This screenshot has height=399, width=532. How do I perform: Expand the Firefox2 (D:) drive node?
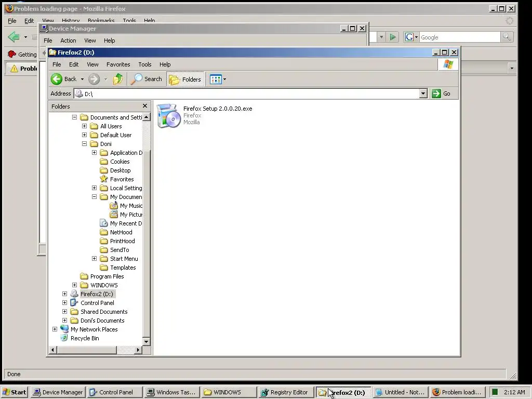pyautogui.click(x=65, y=294)
